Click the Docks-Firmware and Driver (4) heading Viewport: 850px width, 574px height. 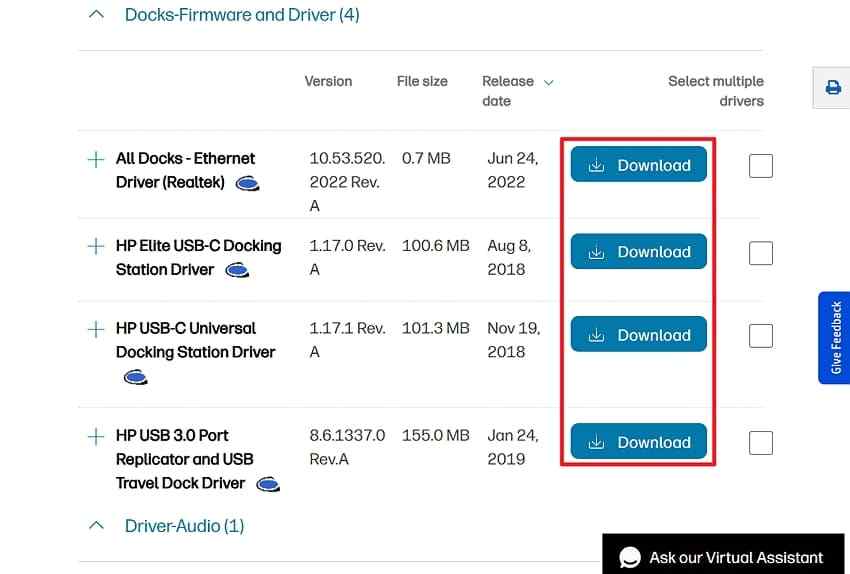tap(242, 15)
